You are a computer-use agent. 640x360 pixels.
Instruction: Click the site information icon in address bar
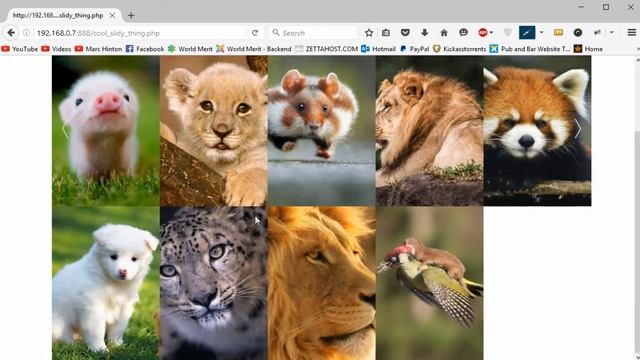[x=27, y=33]
